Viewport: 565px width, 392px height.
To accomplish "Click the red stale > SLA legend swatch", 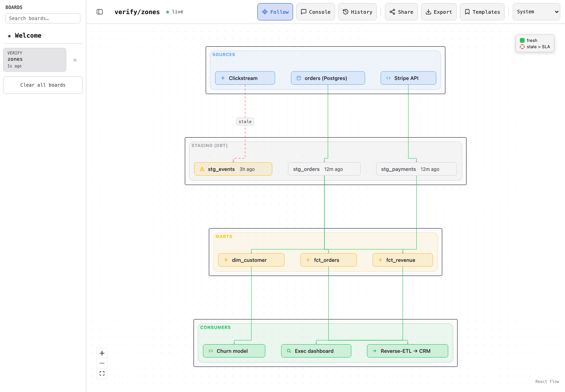I will pos(522,47).
